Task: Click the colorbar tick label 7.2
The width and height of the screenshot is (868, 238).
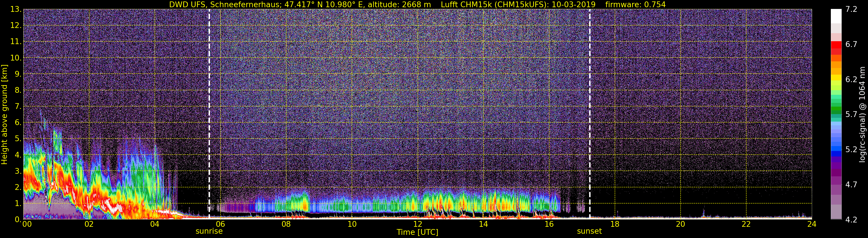Action: tap(851, 9)
